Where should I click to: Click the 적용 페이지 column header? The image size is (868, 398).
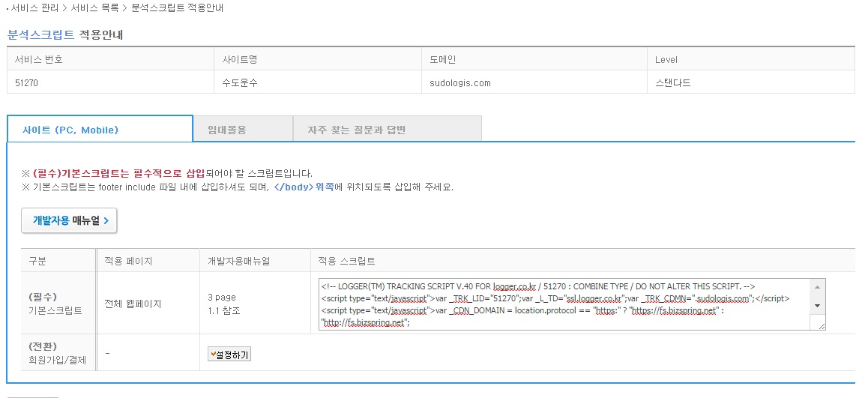tap(148, 261)
